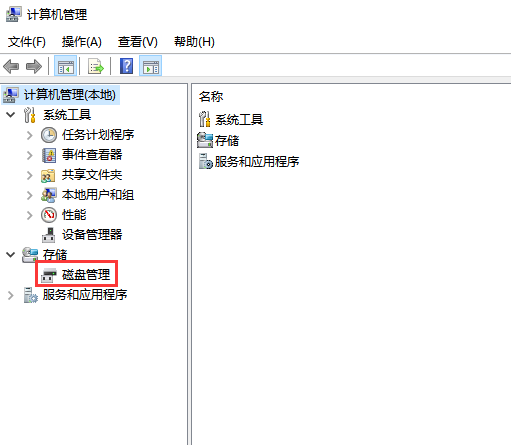Select 设备管理器 in the tree
This screenshot has height=445, width=511.
coord(92,235)
